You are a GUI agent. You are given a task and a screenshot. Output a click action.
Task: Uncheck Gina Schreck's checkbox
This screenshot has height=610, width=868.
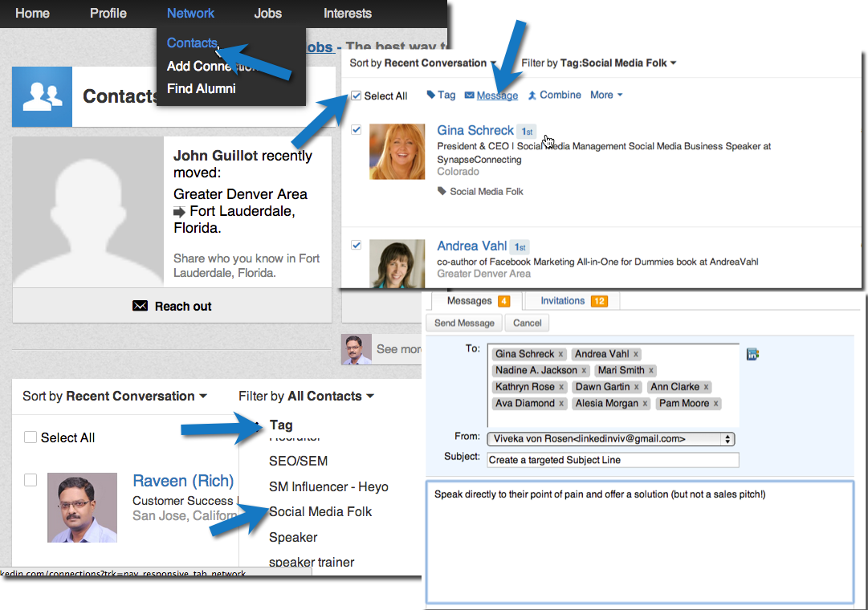click(x=356, y=129)
